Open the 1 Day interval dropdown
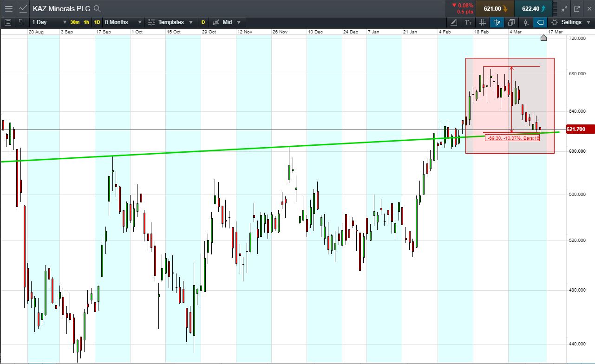Viewport: 595px width, 364px height. coord(49,22)
